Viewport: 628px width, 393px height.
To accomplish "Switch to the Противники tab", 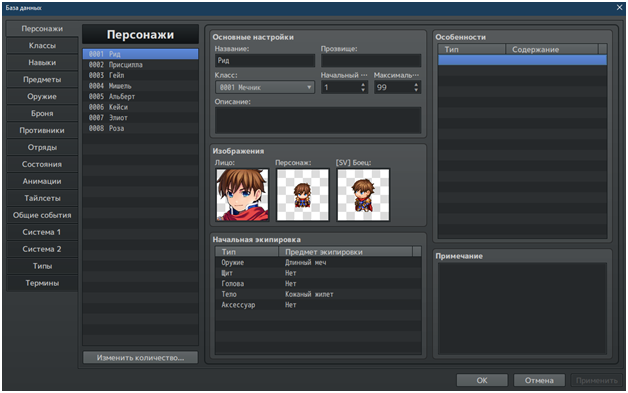I will click(x=42, y=130).
